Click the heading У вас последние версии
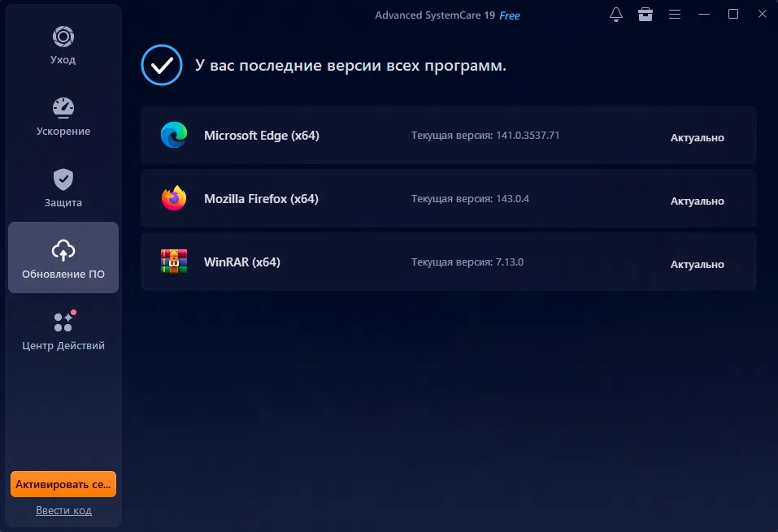Viewport: 778px width, 532px height. tap(351, 66)
